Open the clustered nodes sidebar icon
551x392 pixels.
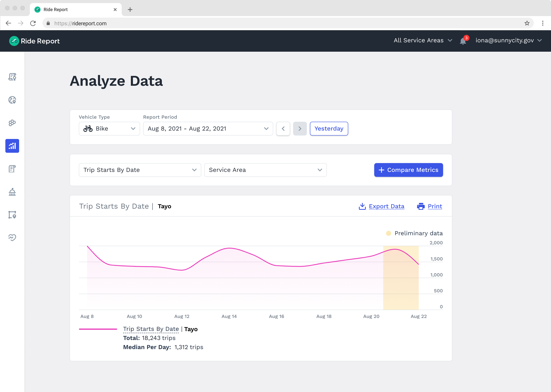(x=12, y=123)
